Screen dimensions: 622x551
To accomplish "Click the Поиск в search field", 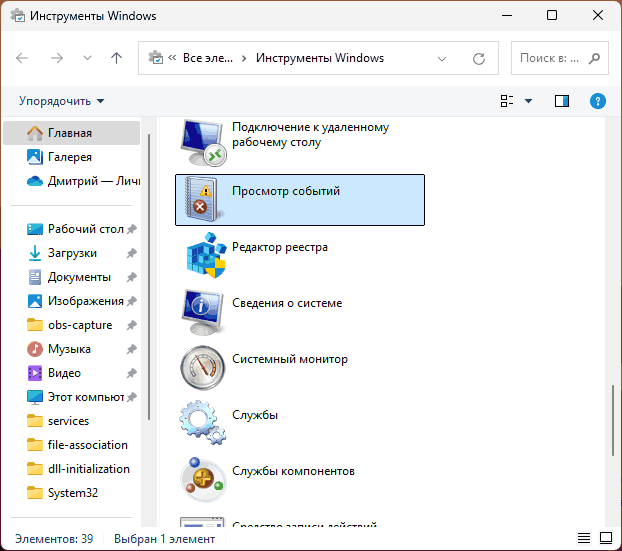I will pos(560,58).
